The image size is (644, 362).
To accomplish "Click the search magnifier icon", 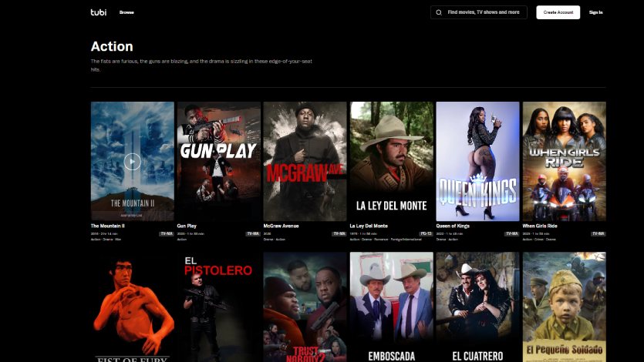I will (439, 12).
